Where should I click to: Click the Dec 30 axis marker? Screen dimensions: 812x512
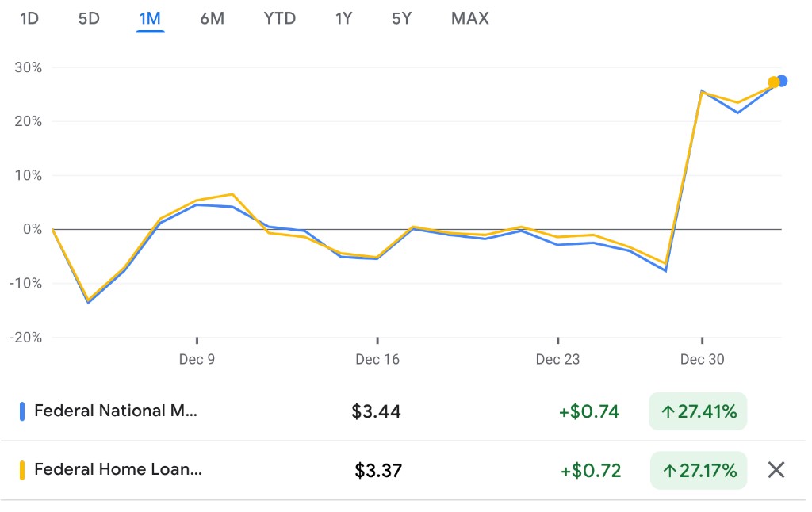[703, 359]
